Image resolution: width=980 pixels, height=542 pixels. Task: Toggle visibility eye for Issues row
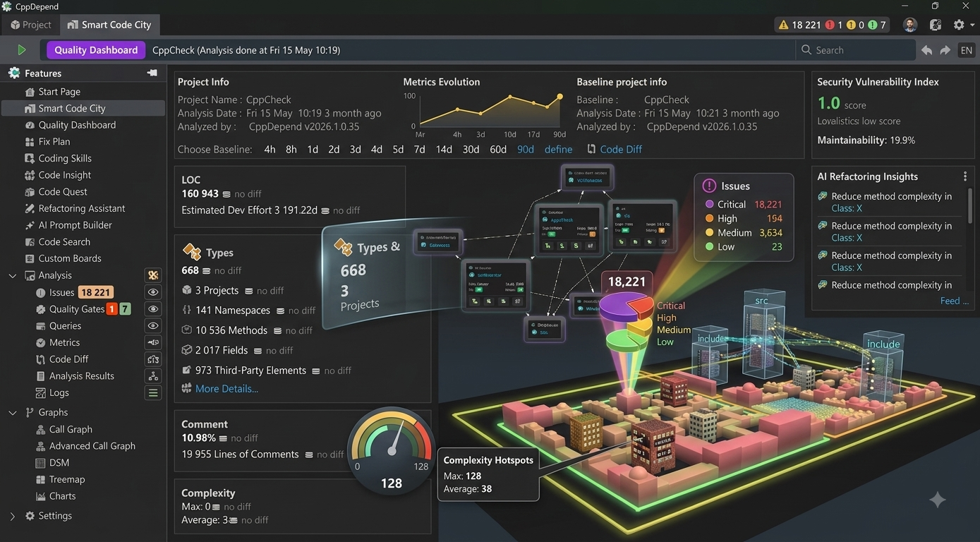coord(153,292)
